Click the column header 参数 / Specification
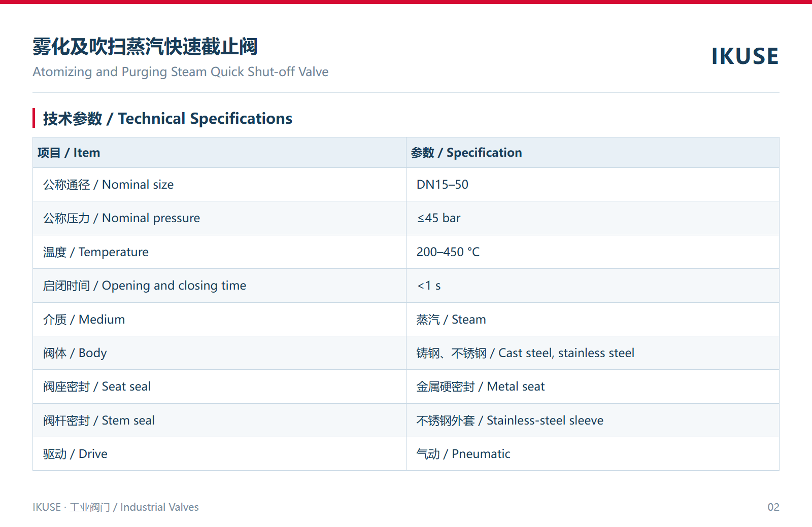The width and height of the screenshot is (812, 527). point(466,153)
